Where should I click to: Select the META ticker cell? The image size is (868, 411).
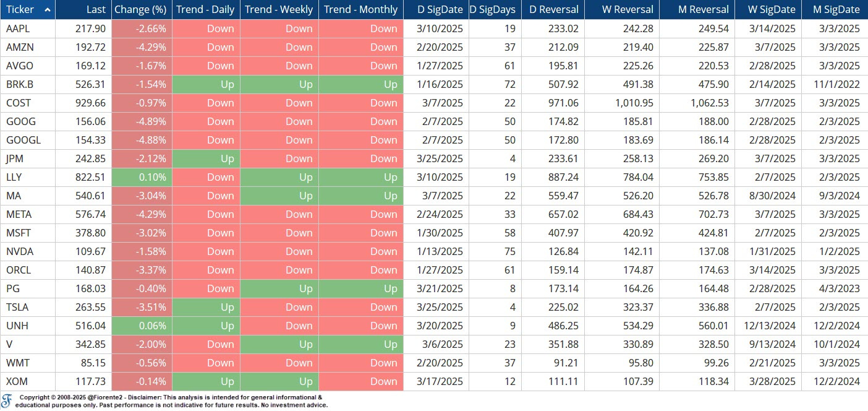[28, 214]
